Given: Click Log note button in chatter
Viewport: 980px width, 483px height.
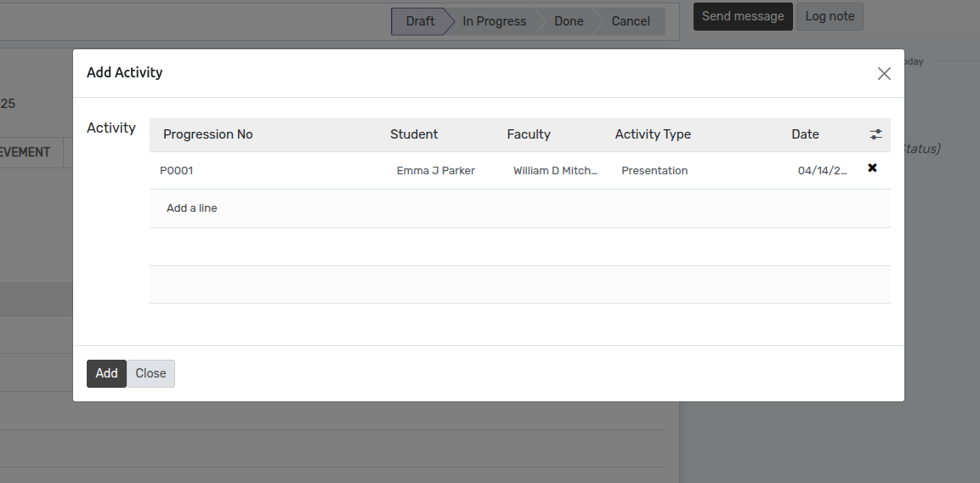Looking at the screenshot, I should pyautogui.click(x=830, y=16).
